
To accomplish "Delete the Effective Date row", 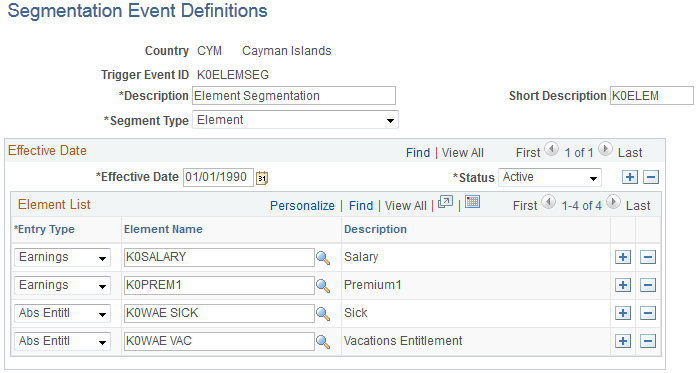I will (651, 177).
